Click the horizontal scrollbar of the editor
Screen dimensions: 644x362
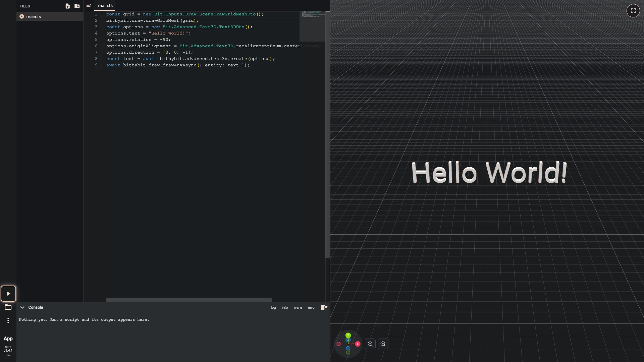pos(189,300)
